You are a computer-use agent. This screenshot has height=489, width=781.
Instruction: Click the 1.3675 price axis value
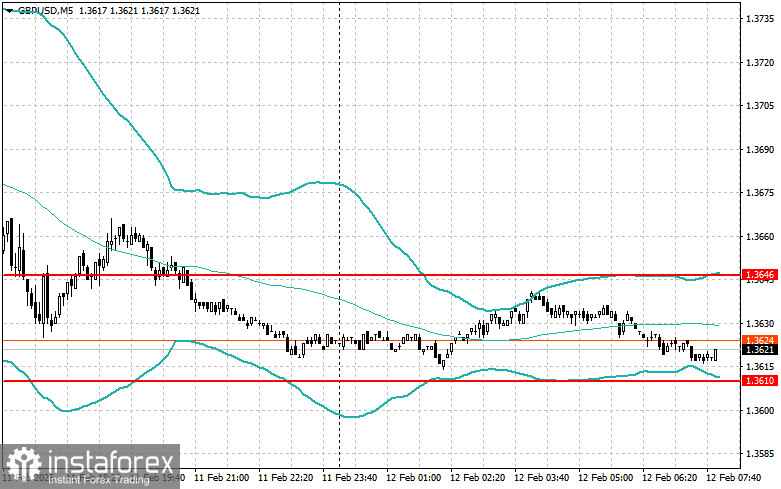[x=760, y=193]
